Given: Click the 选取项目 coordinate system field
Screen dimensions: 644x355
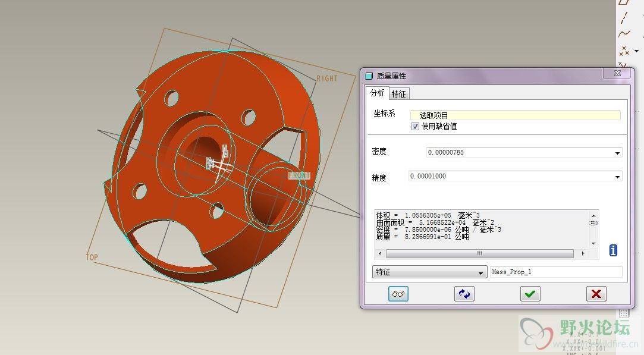Looking at the screenshot, I should click(515, 115).
